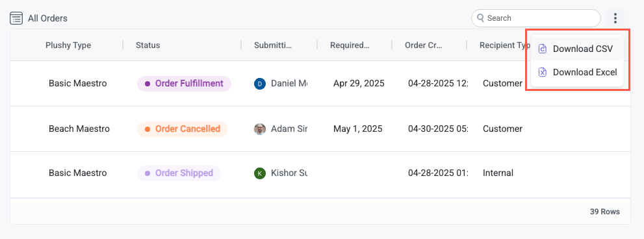Click the Order Shipped status badge

(179, 173)
